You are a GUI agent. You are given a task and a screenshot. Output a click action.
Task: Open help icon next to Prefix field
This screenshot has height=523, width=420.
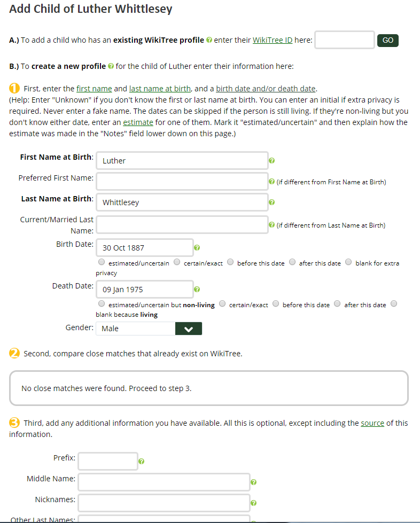[x=142, y=461]
